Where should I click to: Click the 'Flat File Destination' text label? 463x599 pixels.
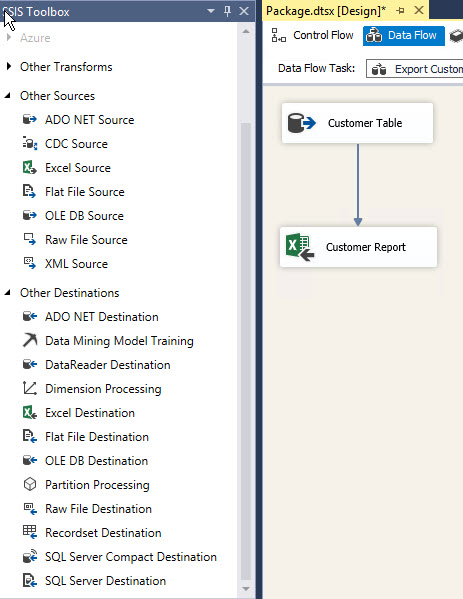(x=97, y=437)
